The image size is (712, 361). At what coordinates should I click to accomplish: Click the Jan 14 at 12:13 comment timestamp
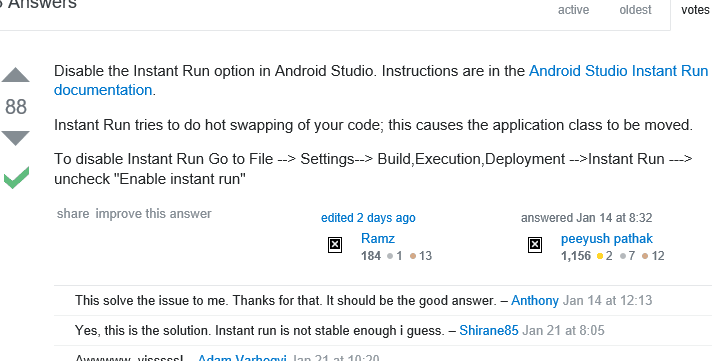coord(608,301)
